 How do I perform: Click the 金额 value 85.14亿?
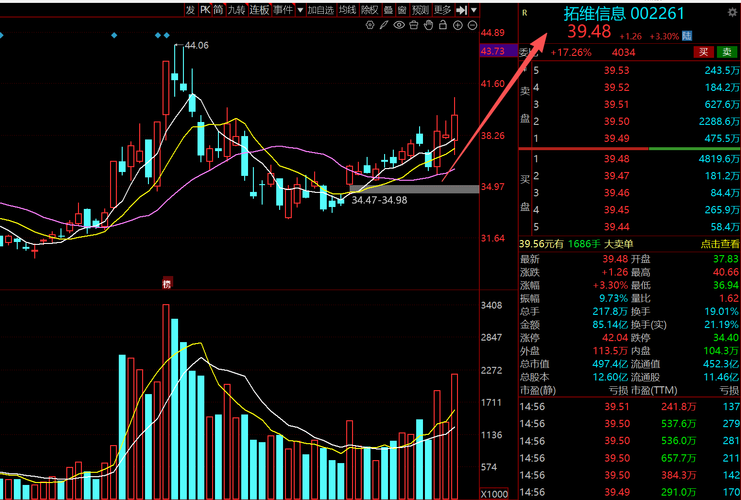(x=610, y=325)
